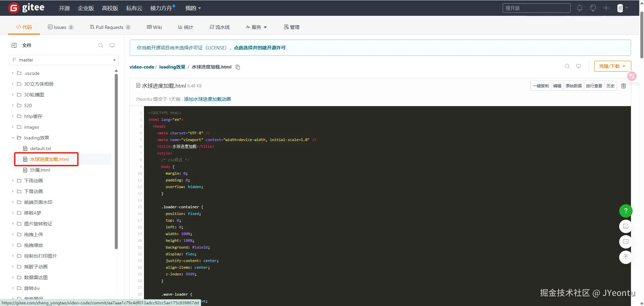
Task: Open the Wiki tab
Action: 154,27
